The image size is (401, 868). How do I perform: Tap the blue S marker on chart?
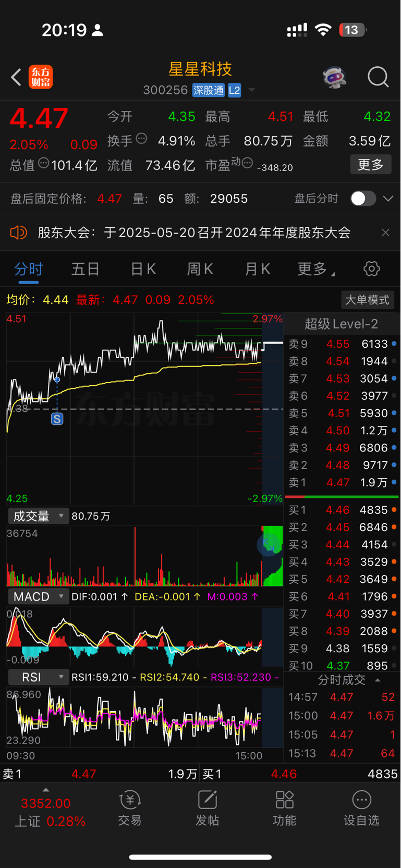(x=57, y=419)
